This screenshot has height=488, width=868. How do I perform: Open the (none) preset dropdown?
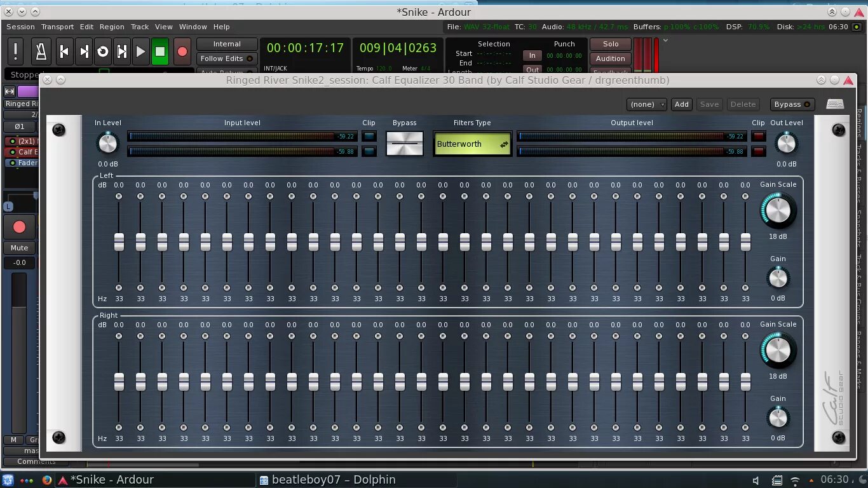(646, 104)
